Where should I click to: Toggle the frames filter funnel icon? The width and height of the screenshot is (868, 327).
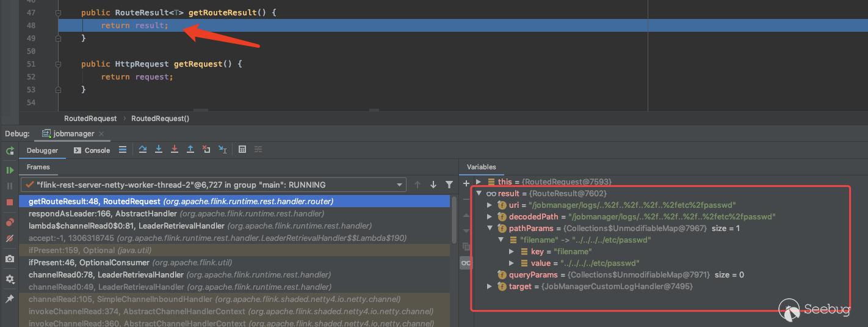point(449,185)
